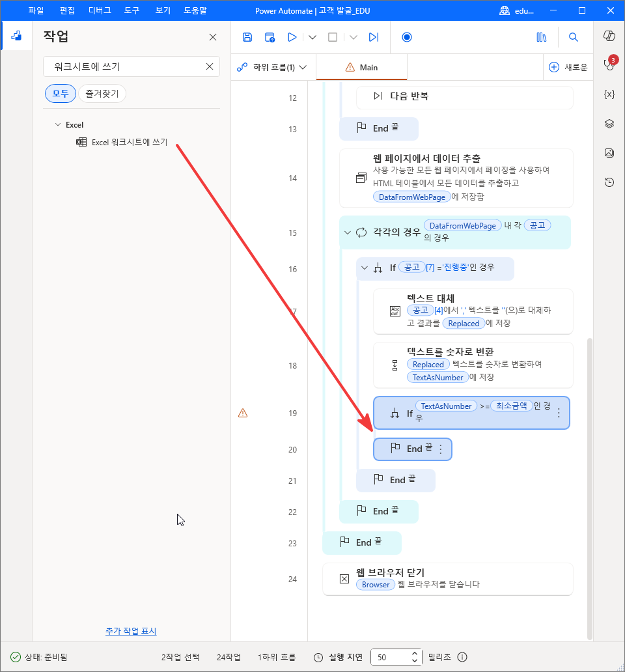Open the 도구 menu
The width and height of the screenshot is (625, 672).
pos(132,10)
